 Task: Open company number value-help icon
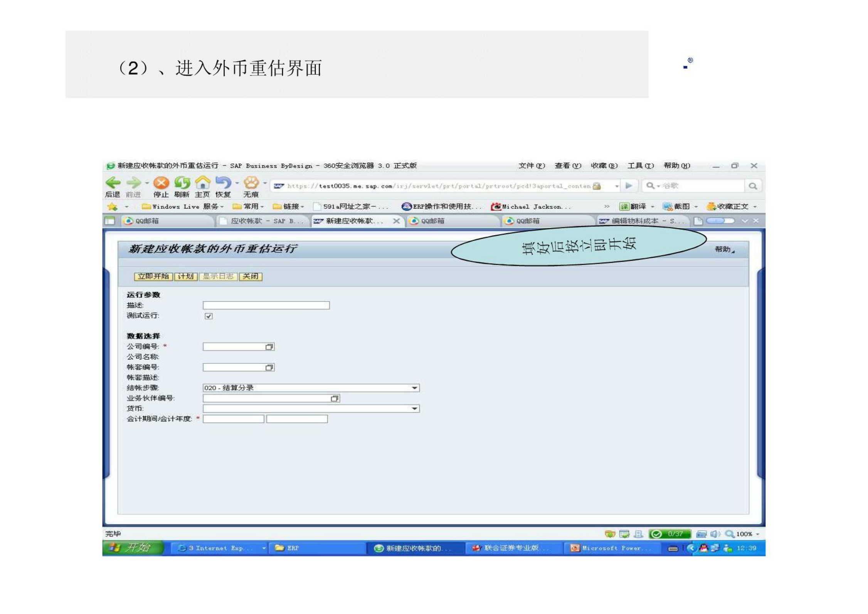click(x=269, y=347)
